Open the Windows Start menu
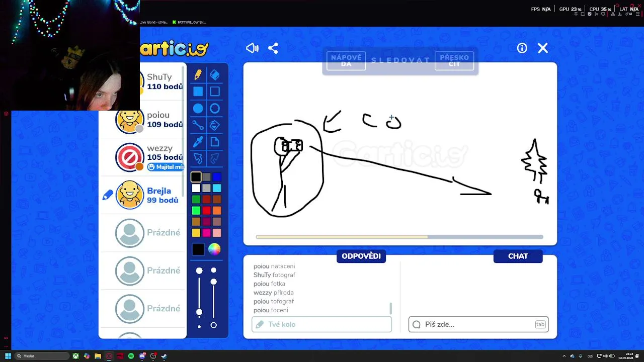The width and height of the screenshot is (644, 362). (x=8, y=356)
